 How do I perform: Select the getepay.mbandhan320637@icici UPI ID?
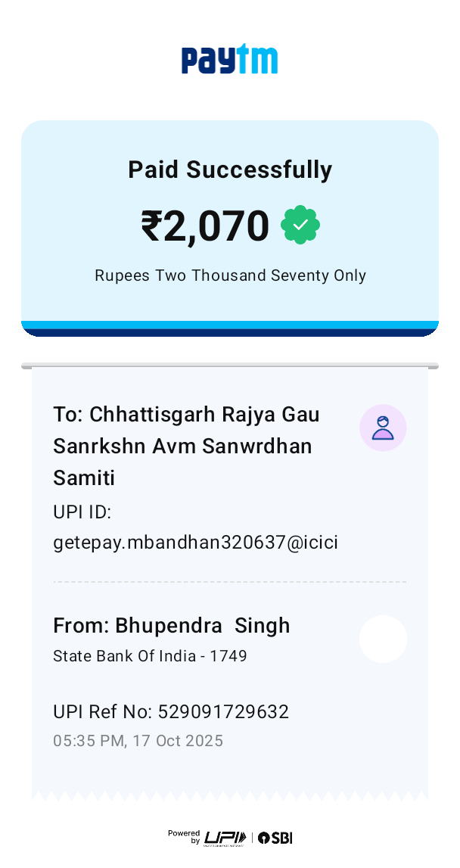point(195,543)
